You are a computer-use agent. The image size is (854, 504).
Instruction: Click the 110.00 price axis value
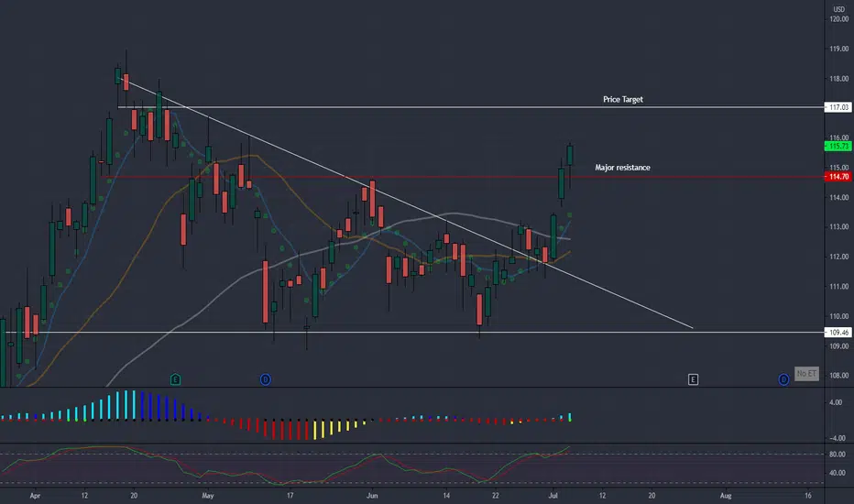point(838,316)
